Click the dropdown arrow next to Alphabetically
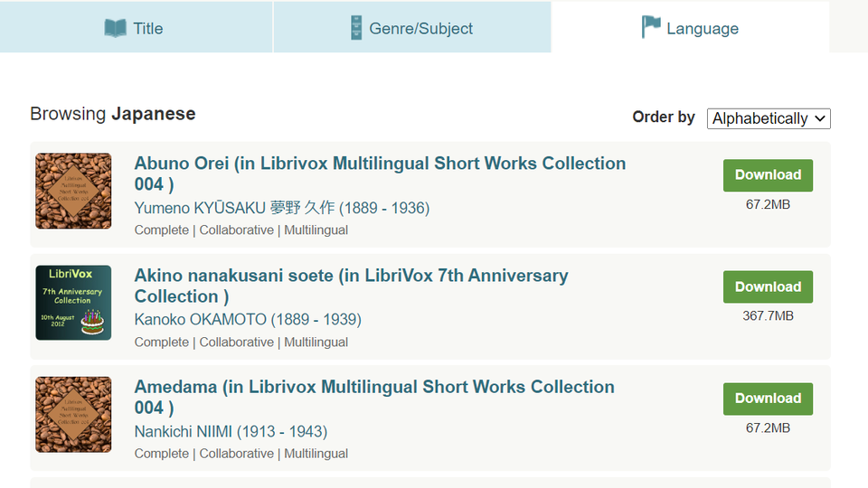Viewport: 868px width, 488px height. tap(820, 118)
